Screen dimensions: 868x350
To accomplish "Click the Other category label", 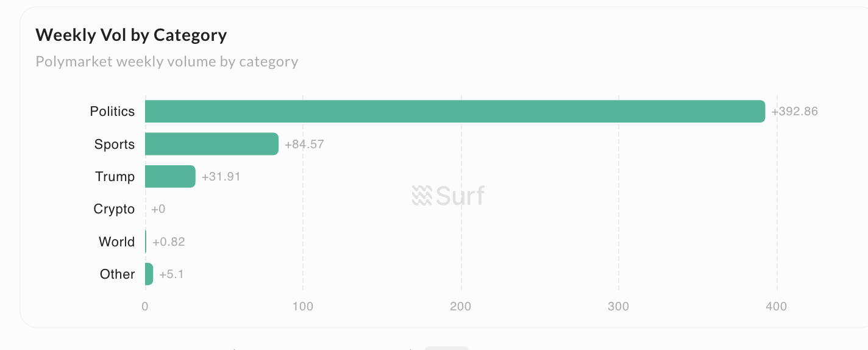I will click(x=117, y=274).
